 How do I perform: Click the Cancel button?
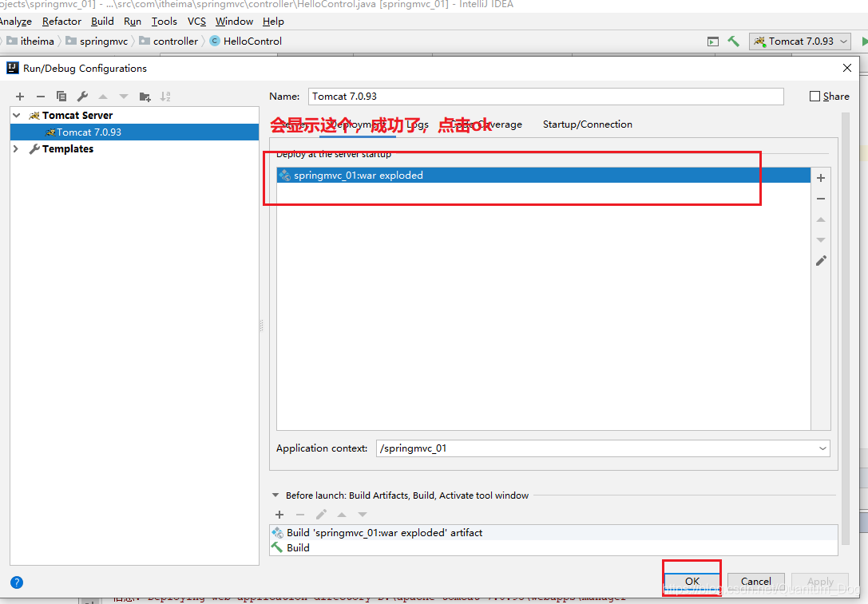(x=755, y=582)
